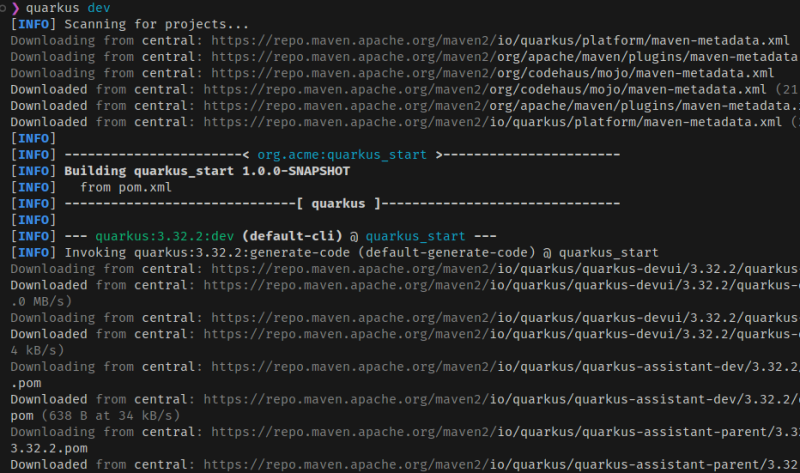The width and height of the screenshot is (800, 473).
Task: Open the Downloaded org/codehaus/mojo/maven-metadata.xml URL
Action: click(485, 90)
